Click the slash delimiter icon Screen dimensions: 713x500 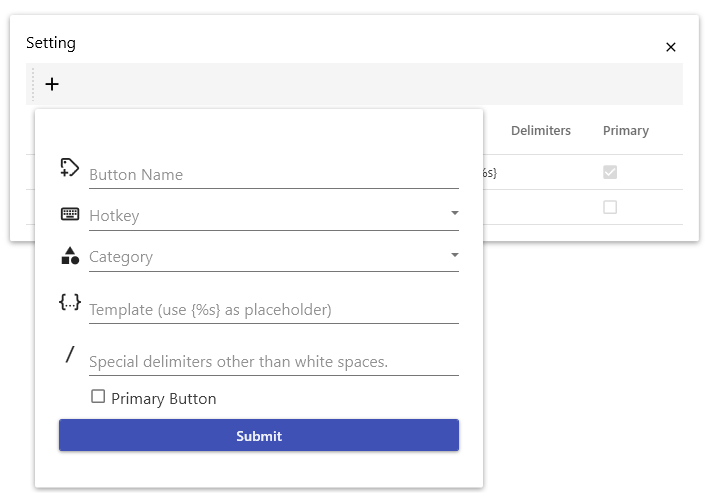[70, 354]
